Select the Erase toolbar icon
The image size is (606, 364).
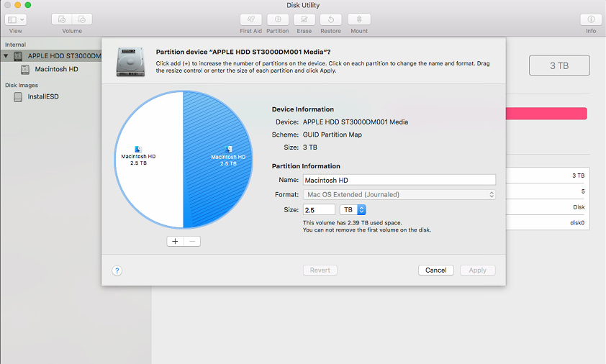(304, 19)
